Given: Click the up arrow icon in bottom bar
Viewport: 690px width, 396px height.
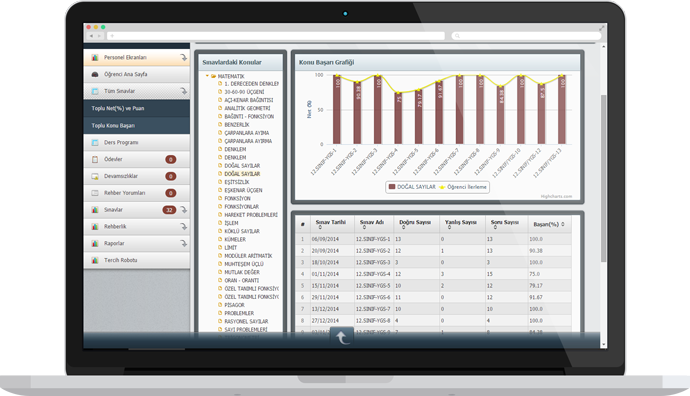Looking at the screenshot, I should 342,337.
